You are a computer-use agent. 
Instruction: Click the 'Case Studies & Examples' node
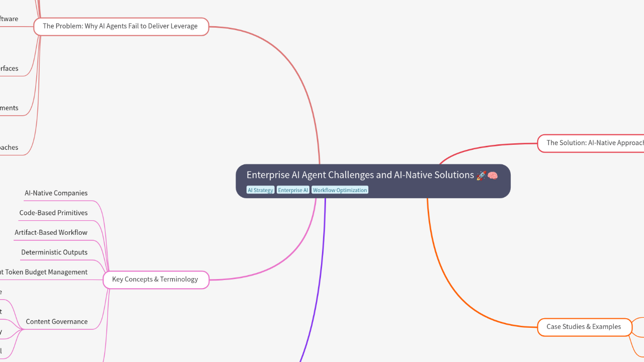tap(584, 327)
